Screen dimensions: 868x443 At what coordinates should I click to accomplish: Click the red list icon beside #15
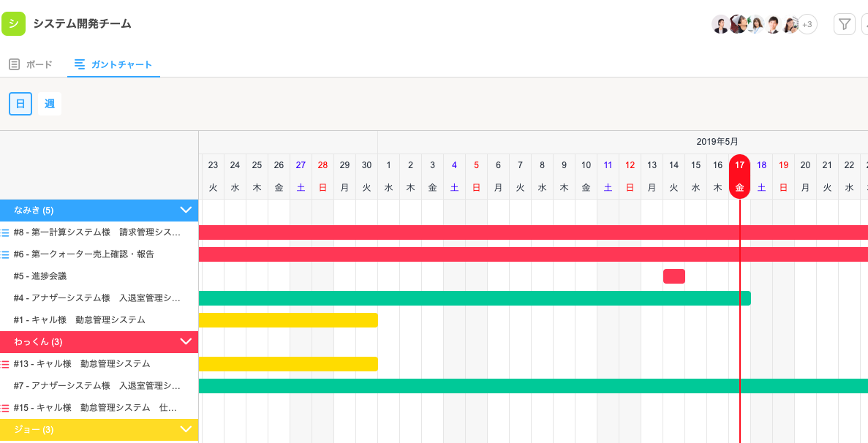point(5,408)
